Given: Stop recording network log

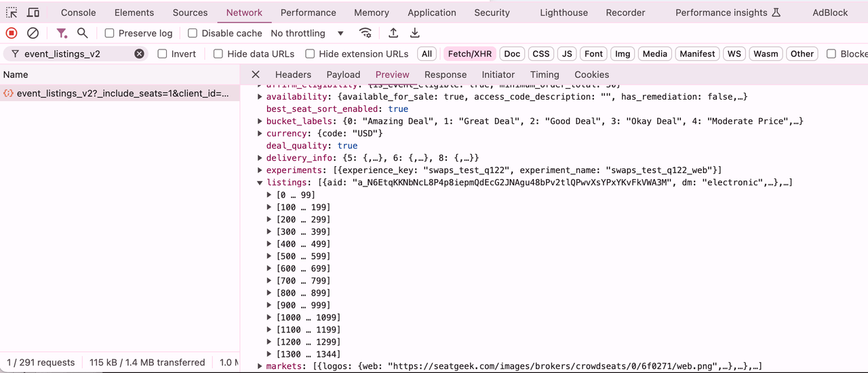Looking at the screenshot, I should [x=12, y=33].
